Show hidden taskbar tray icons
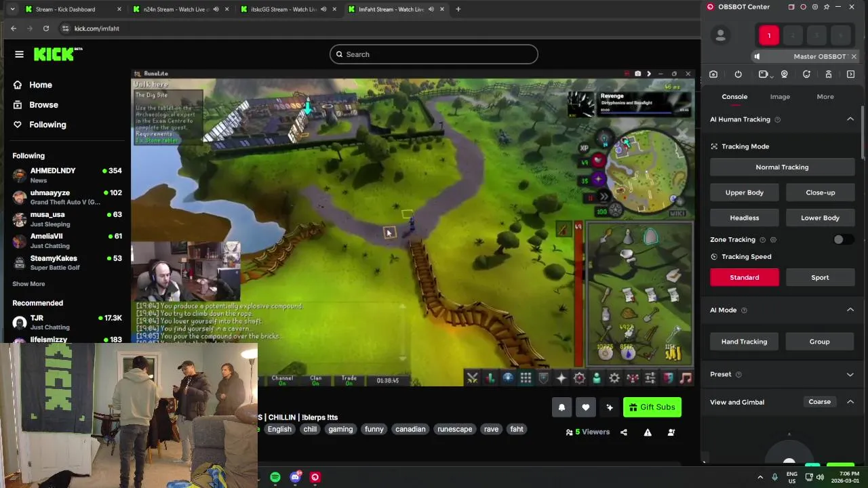868x488 pixels. coord(760,477)
